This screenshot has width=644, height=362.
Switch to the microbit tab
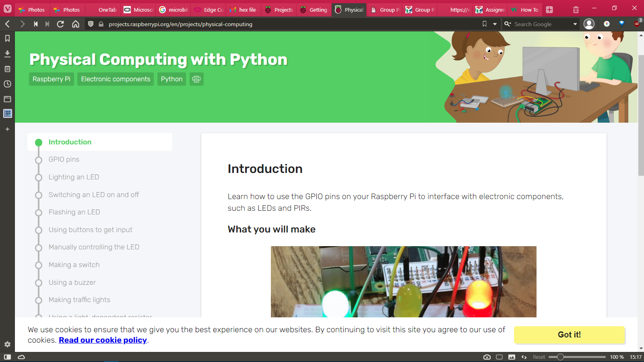click(174, 10)
